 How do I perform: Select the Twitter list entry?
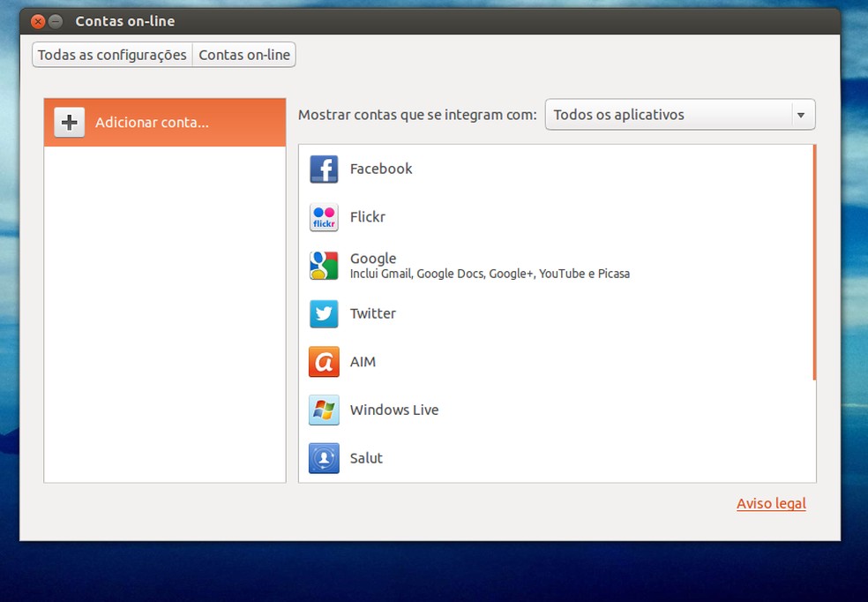373,313
